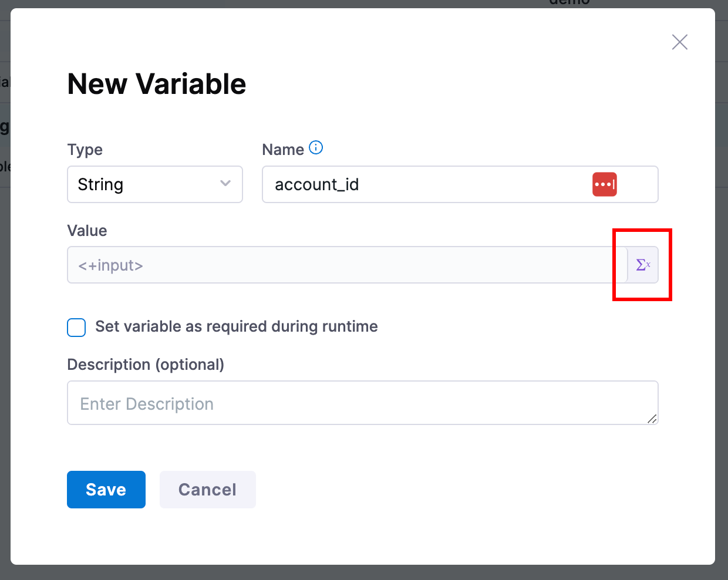Cancel creating the variable
Screen dimensions: 728x580
[x=207, y=490]
